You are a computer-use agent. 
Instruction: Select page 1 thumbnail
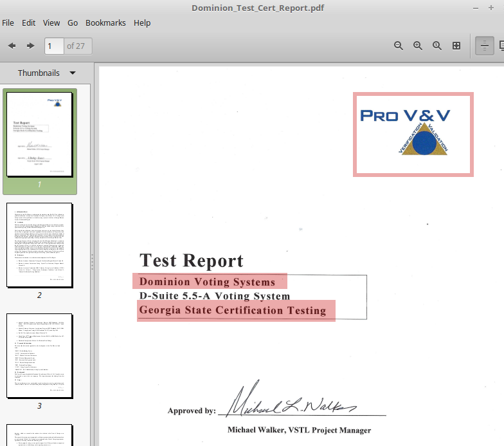pos(40,135)
